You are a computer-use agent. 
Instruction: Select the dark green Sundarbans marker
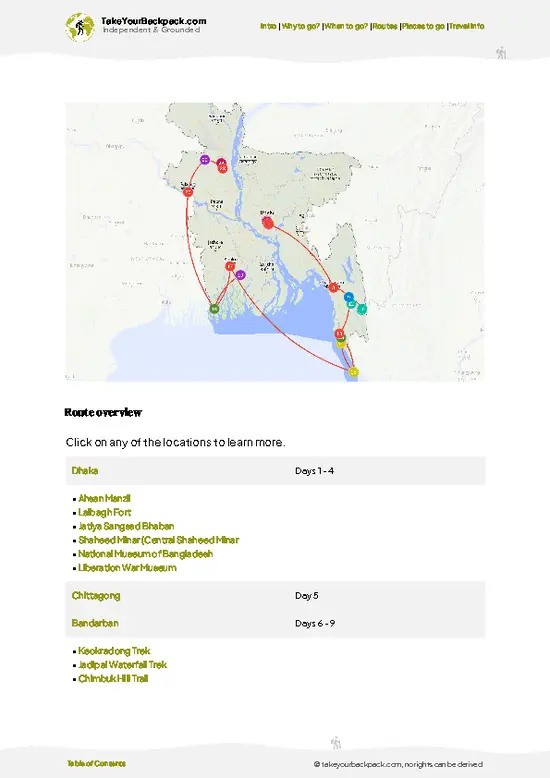click(214, 309)
